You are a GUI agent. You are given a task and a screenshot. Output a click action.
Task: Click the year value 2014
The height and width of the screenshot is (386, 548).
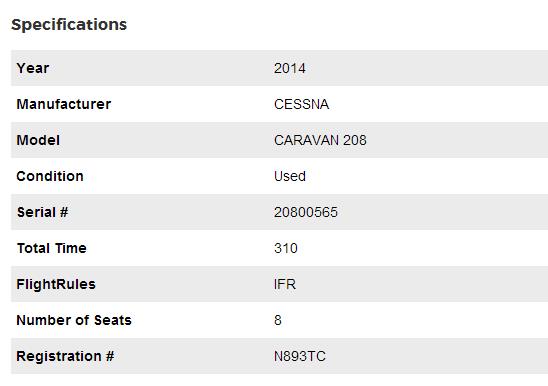coord(290,68)
